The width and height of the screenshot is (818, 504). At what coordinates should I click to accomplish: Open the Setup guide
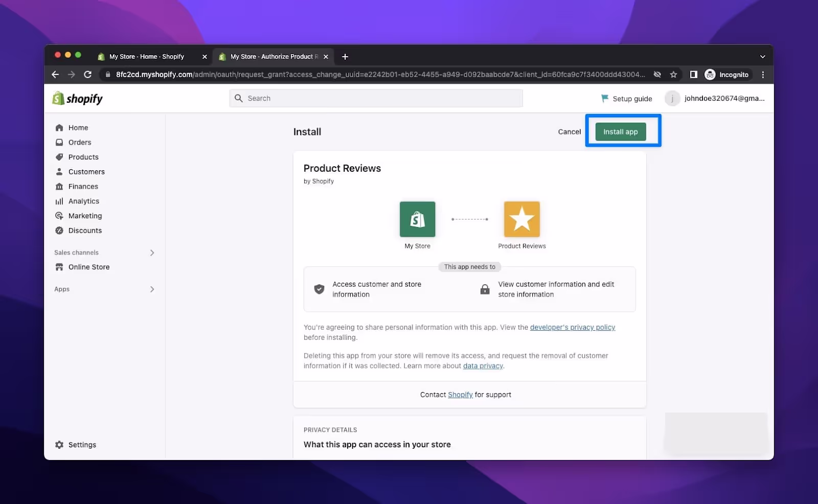click(627, 98)
